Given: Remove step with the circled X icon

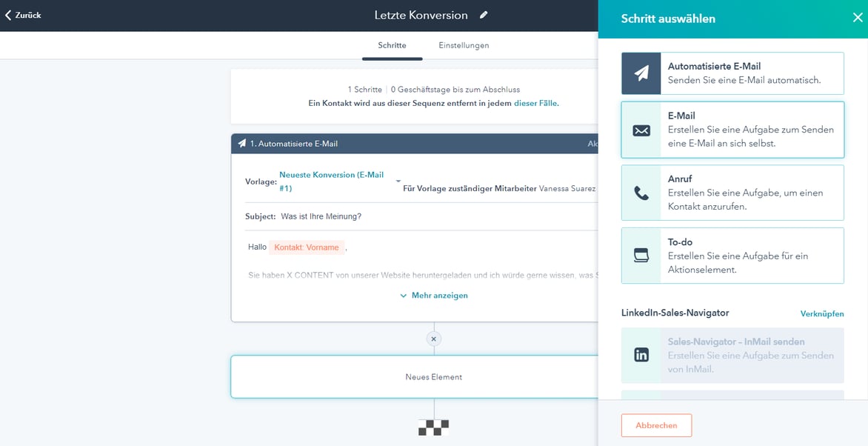Looking at the screenshot, I should pyautogui.click(x=434, y=339).
